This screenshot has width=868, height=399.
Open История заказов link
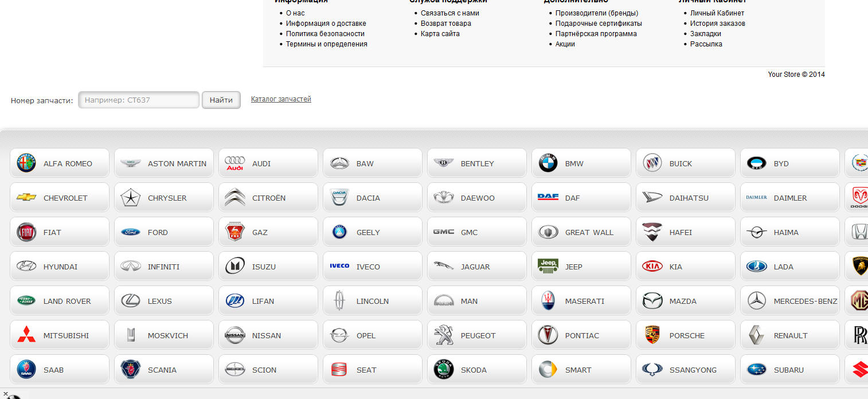coord(718,24)
